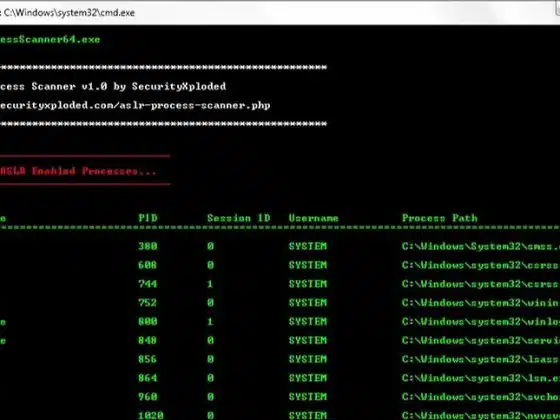Click the smss process path in row 380
Screen dimensions: 560x420
[x=481, y=246]
